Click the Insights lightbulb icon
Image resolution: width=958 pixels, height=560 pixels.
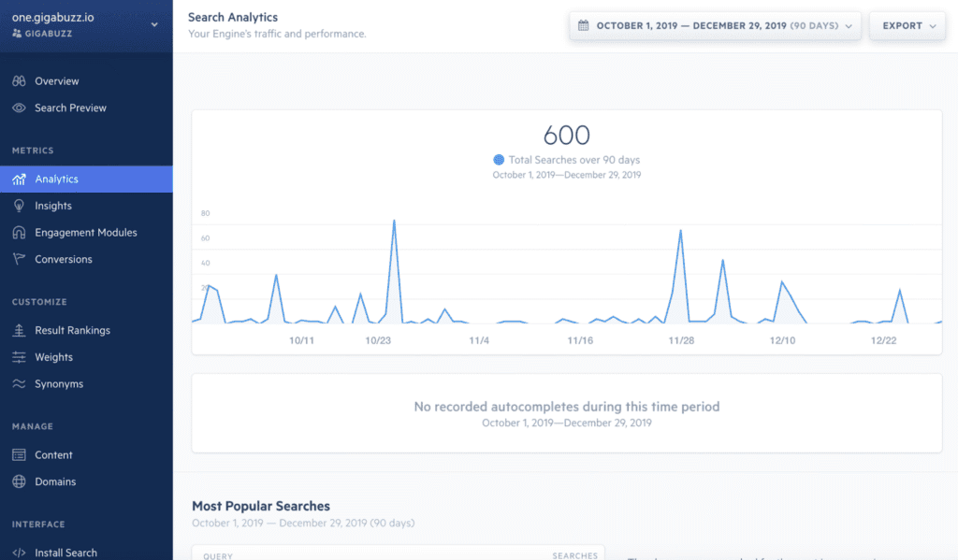[18, 206]
